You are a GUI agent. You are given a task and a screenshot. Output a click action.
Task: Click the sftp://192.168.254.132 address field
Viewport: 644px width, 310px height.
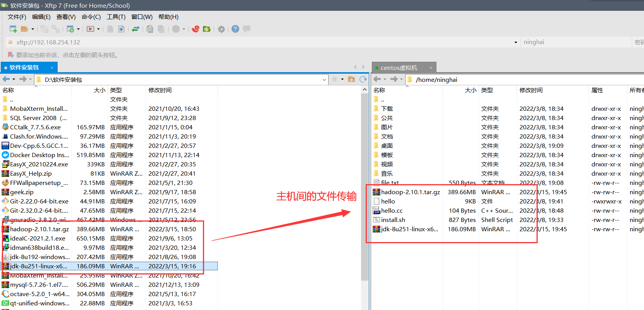263,42
